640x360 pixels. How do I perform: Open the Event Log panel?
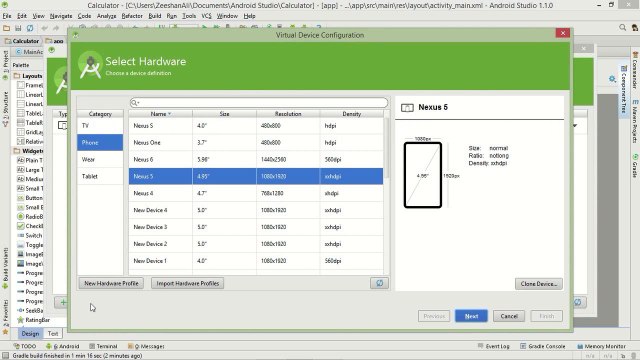[493, 346]
